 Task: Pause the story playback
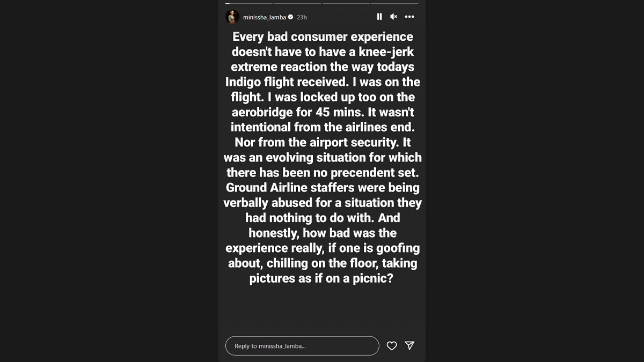pyautogui.click(x=379, y=17)
